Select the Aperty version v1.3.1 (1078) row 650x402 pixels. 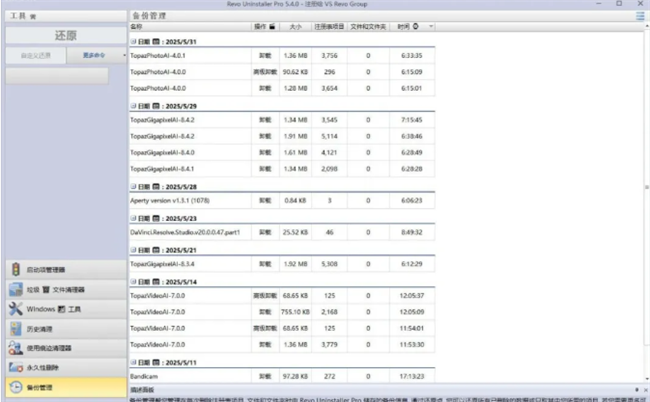pos(282,201)
